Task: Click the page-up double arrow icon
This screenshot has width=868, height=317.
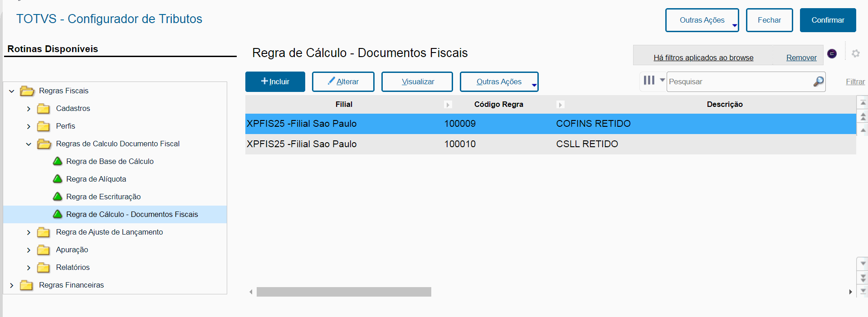Action: (x=863, y=117)
